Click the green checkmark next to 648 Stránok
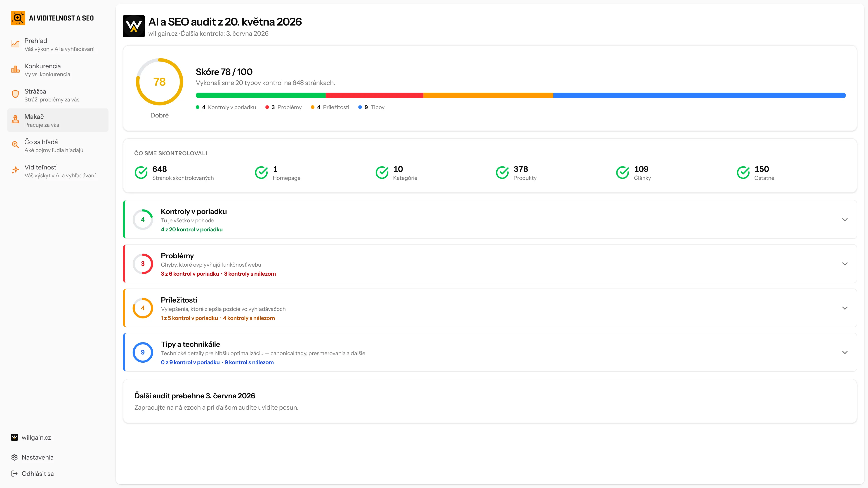Viewport: 868px width, 488px height. point(141,172)
